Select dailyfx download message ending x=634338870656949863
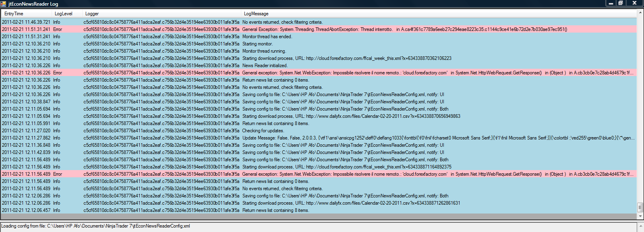This screenshot has height=232, width=644. (x=351, y=116)
